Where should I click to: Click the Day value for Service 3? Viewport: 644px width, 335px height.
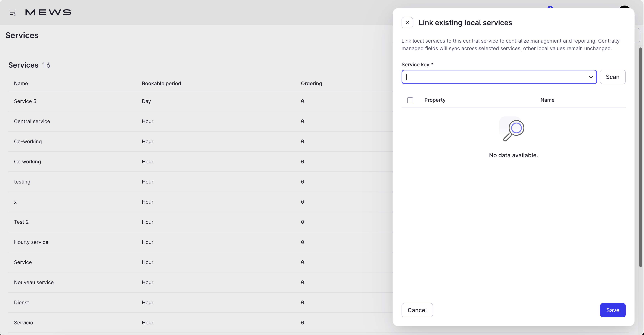146,102
